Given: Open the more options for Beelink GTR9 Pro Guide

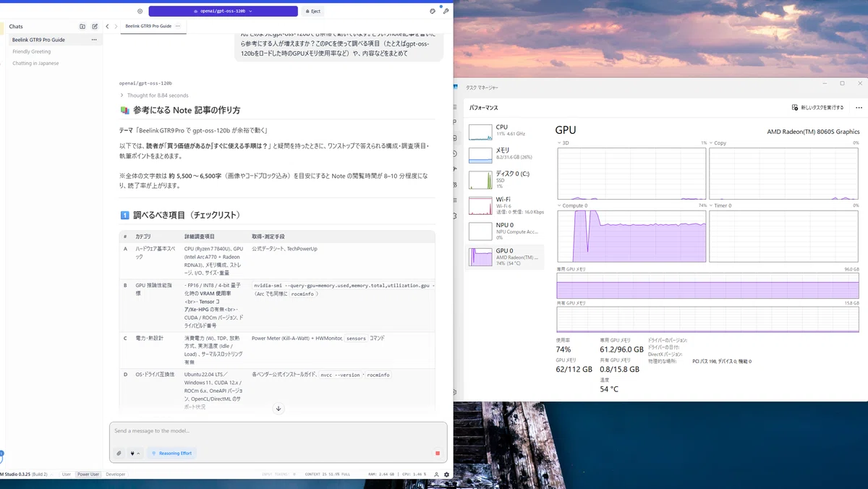Looking at the screenshot, I should (94, 40).
